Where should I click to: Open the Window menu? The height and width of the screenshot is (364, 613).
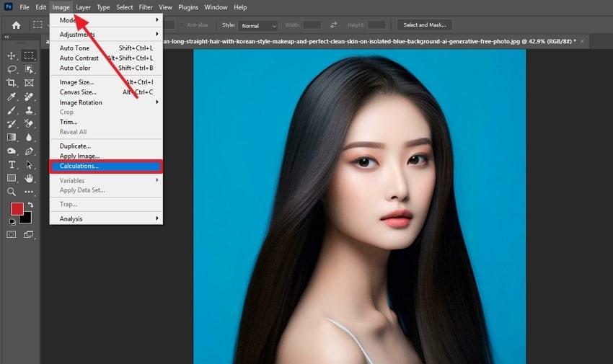[x=216, y=7]
